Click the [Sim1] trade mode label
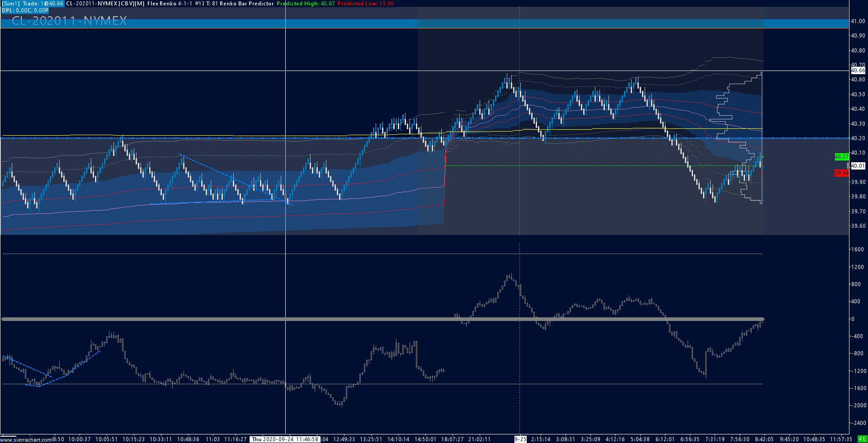 click(11, 4)
